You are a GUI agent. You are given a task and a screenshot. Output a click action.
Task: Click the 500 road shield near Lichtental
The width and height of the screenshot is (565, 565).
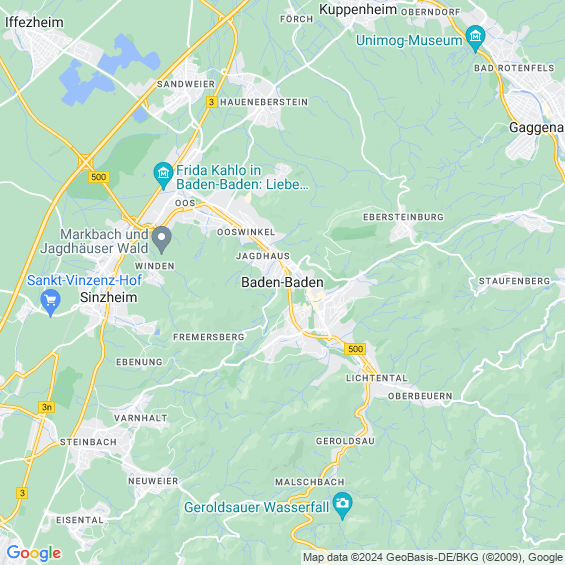(x=355, y=349)
